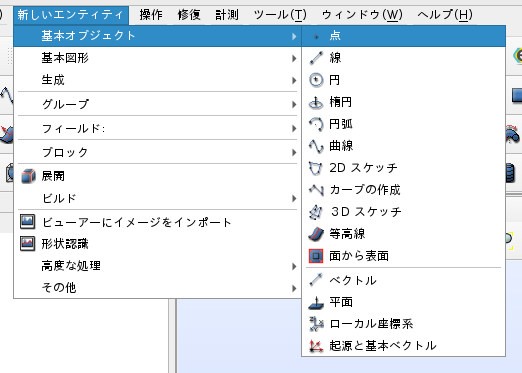The image size is (522, 373).
Task: Open the ツール(T) menu
Action: (280, 15)
